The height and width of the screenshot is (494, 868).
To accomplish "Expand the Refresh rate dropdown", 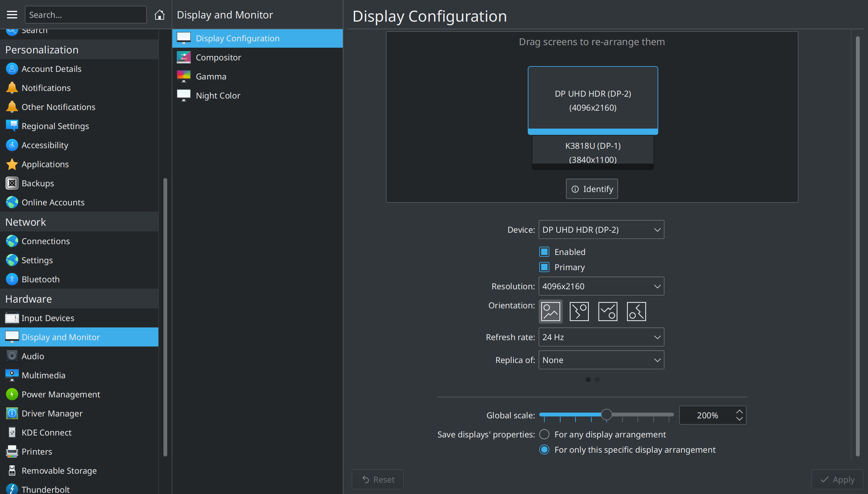I will 601,337.
